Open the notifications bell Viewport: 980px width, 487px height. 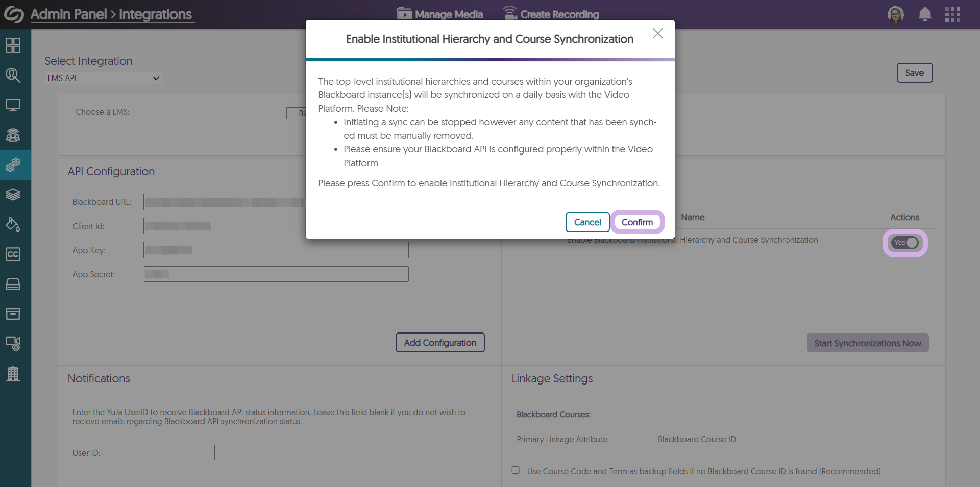(x=925, y=14)
